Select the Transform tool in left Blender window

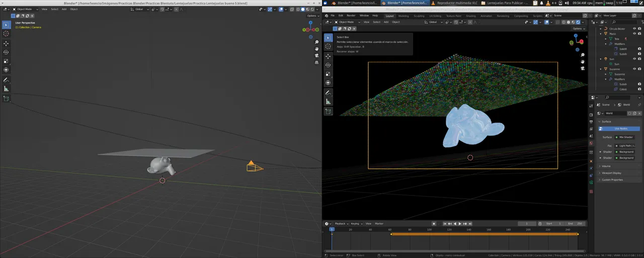(6, 70)
